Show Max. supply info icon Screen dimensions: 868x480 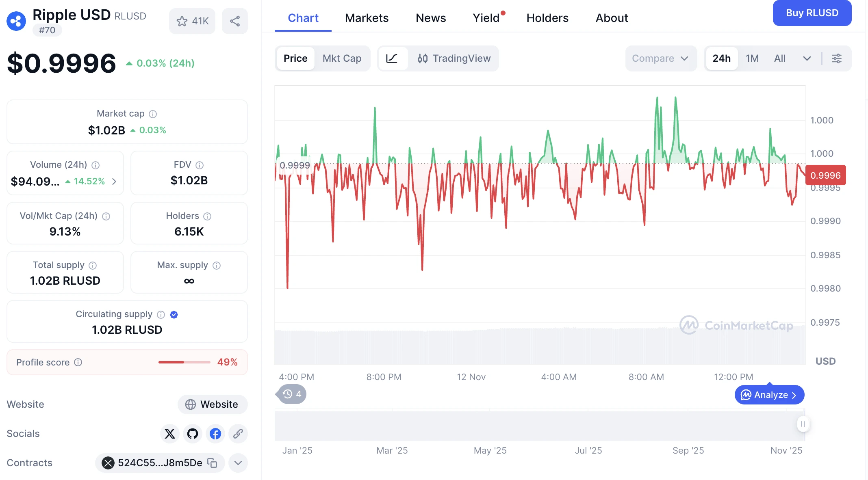tap(217, 266)
